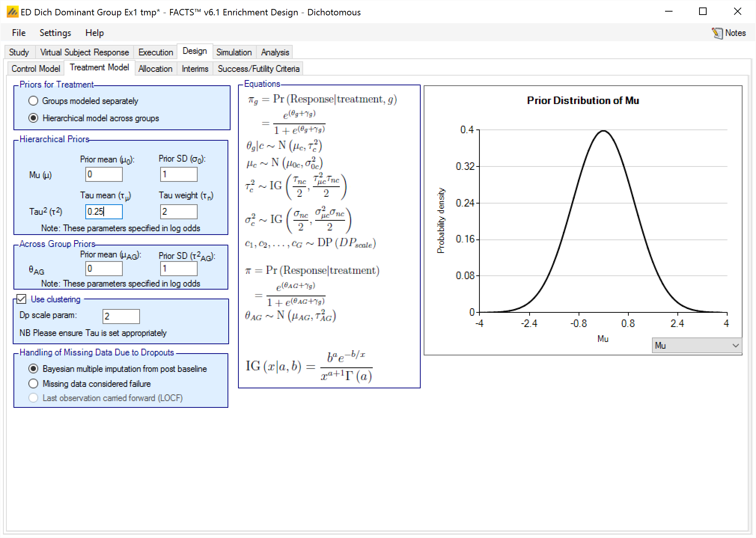Click the Mu Prior SD field
The width and height of the screenshot is (756, 538).
179,174
